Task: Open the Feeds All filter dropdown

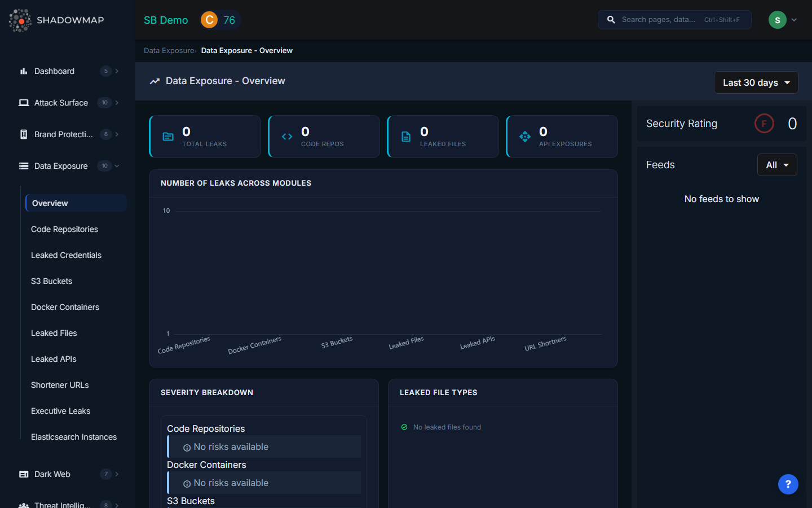Action: [x=776, y=165]
